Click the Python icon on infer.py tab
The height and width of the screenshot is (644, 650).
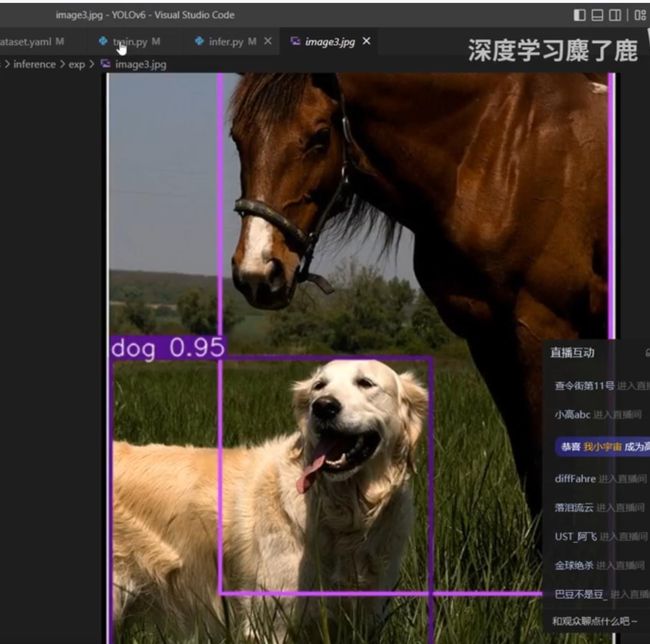pos(199,41)
